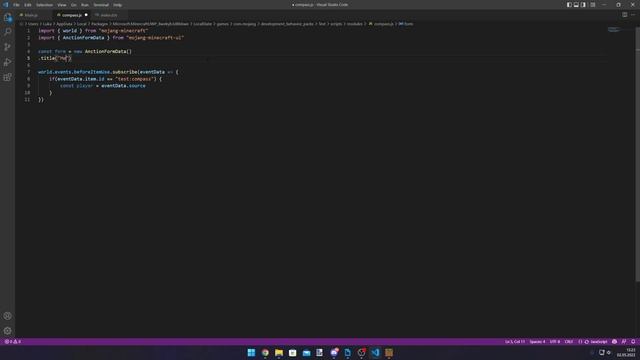640x360 pixels.
Task: Toggle the bottom panel layout icon
Action: point(576,5)
